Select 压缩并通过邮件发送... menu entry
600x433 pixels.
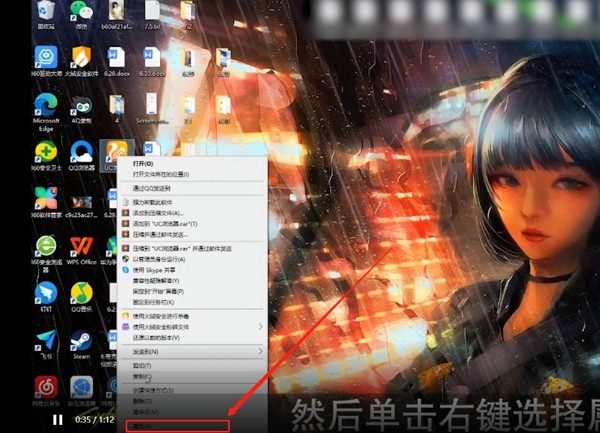click(192, 234)
